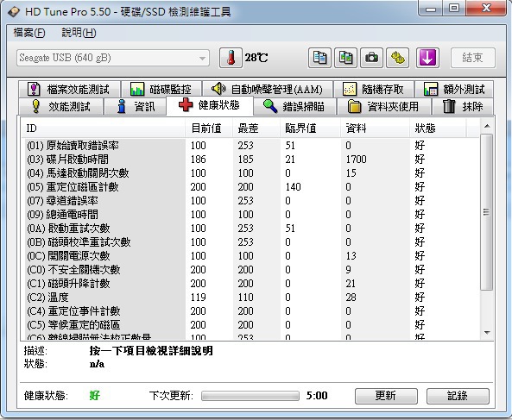Image resolution: width=512 pixels, height=420 pixels.
Task: Click the 目前值 column header
Action: [209, 129]
